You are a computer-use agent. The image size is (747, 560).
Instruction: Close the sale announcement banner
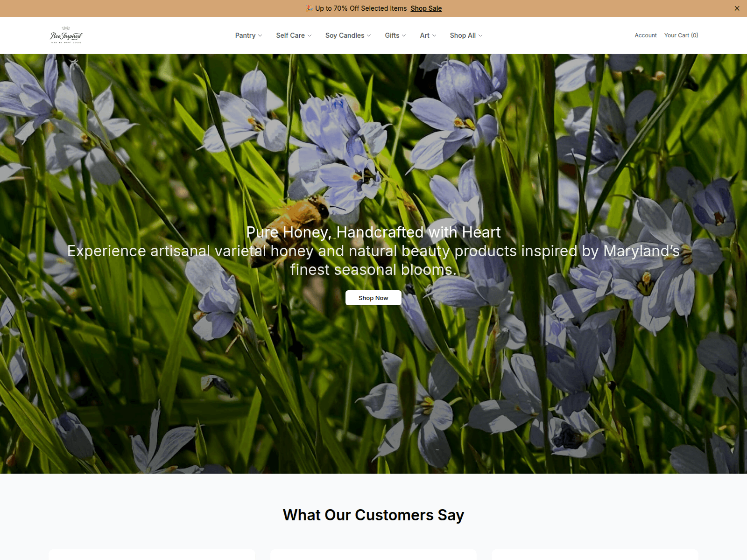coord(737,8)
